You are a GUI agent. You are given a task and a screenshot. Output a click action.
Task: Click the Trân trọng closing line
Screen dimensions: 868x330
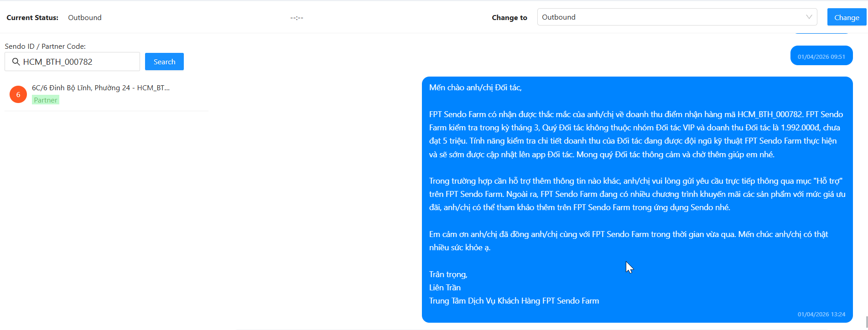tap(448, 274)
